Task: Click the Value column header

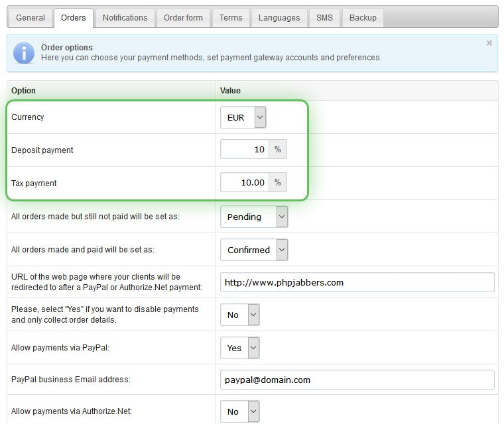Action: tap(230, 91)
